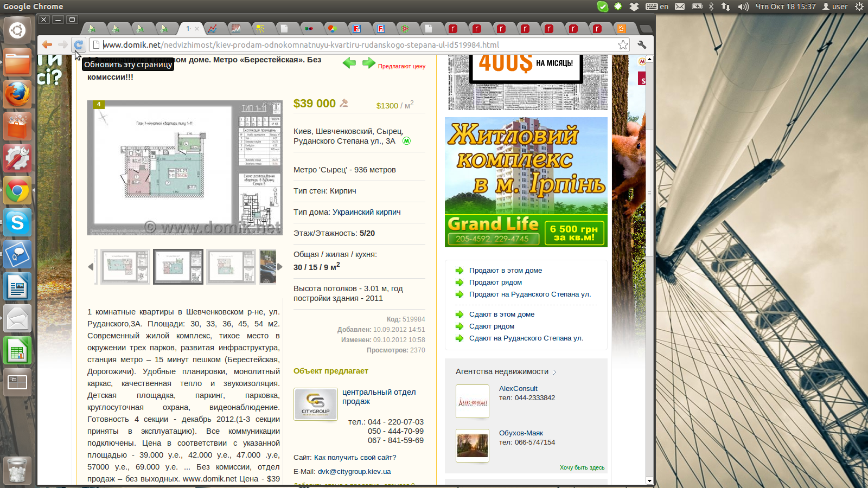Open the Trash in the launcher

(17, 470)
